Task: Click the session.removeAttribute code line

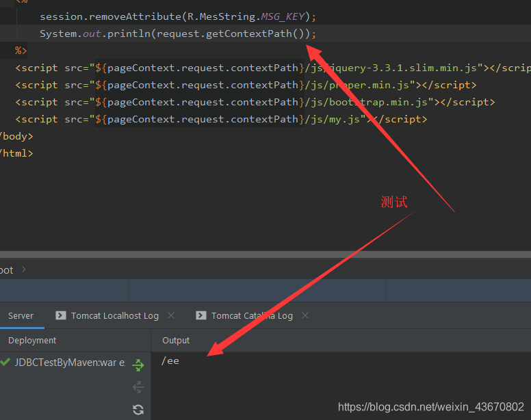Action: click(178, 16)
